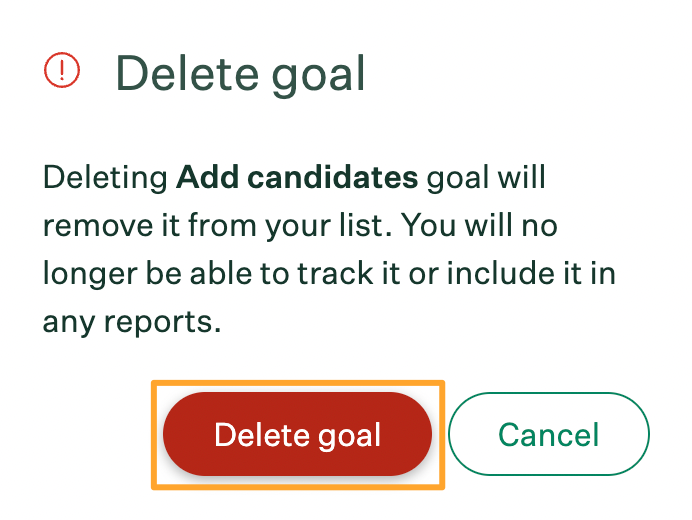Click the red Delete goal button
The height and width of the screenshot is (520, 692).
(297, 435)
